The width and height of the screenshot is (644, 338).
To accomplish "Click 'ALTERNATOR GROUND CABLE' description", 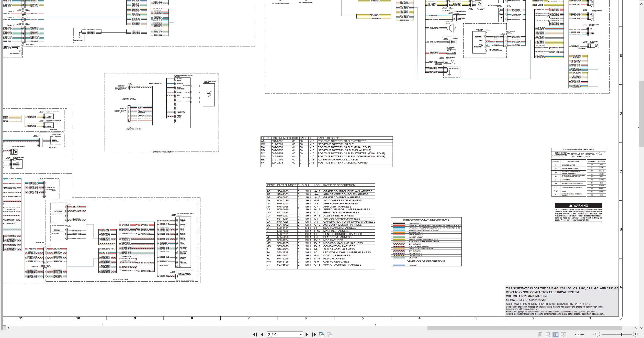I will click(337, 160).
